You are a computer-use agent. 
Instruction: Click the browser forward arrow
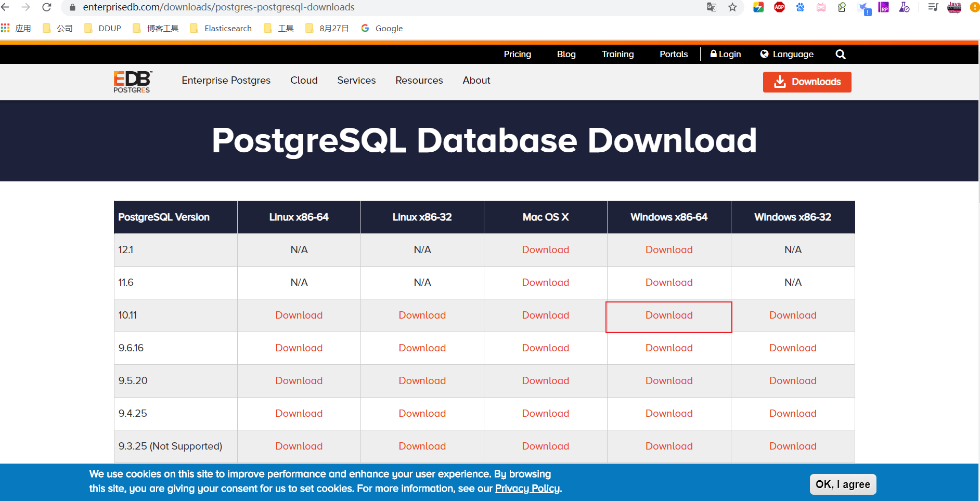25,7
